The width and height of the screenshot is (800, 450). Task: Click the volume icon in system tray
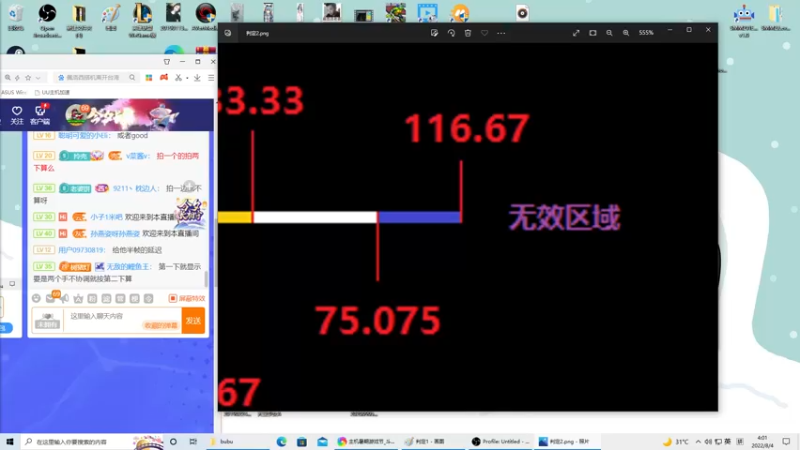pos(708,441)
